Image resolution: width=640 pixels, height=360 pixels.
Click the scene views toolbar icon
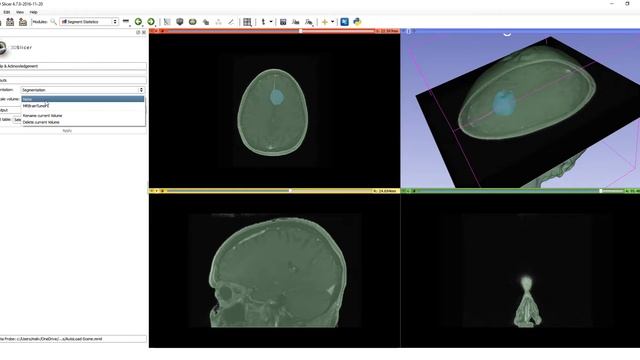click(x=296, y=22)
